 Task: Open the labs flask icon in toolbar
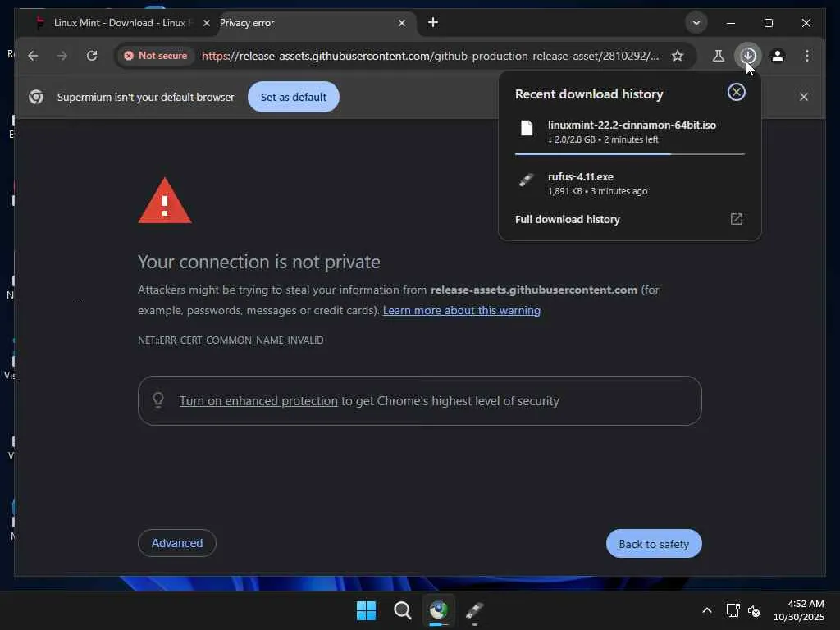[x=719, y=56]
